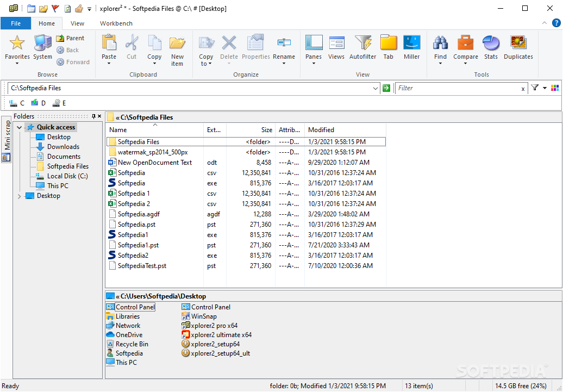Switch to drive C
563x392 pixels.
[x=16, y=103]
